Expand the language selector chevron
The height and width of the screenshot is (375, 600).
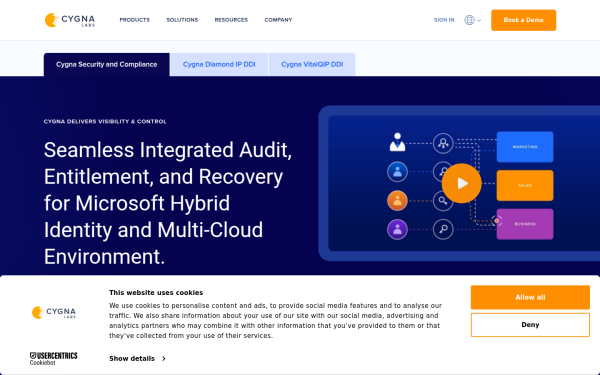[479, 20]
